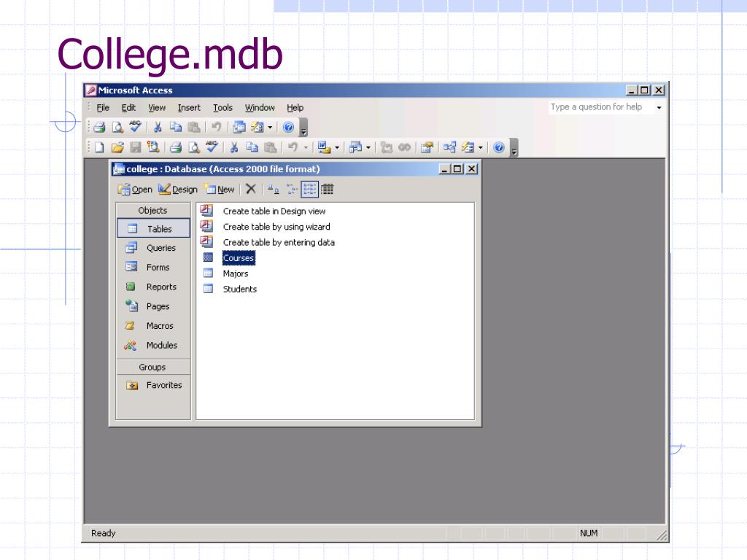The image size is (747, 560).
Task: Click Create table by using wizard
Action: pos(276,227)
